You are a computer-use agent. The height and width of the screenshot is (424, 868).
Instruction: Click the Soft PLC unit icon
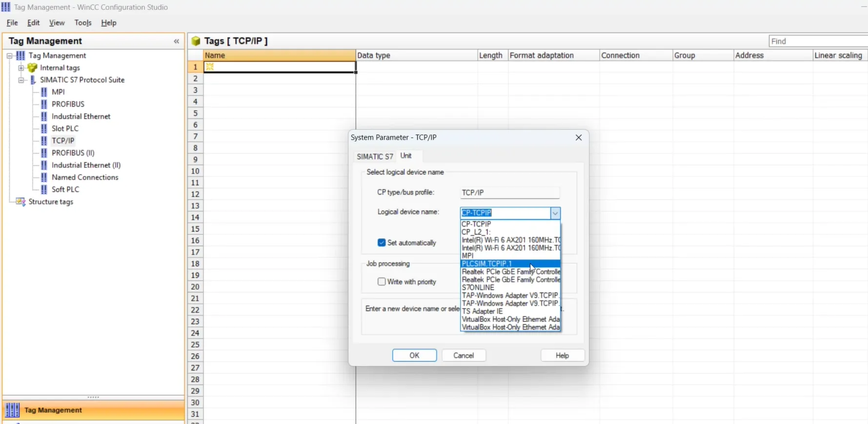[44, 189]
